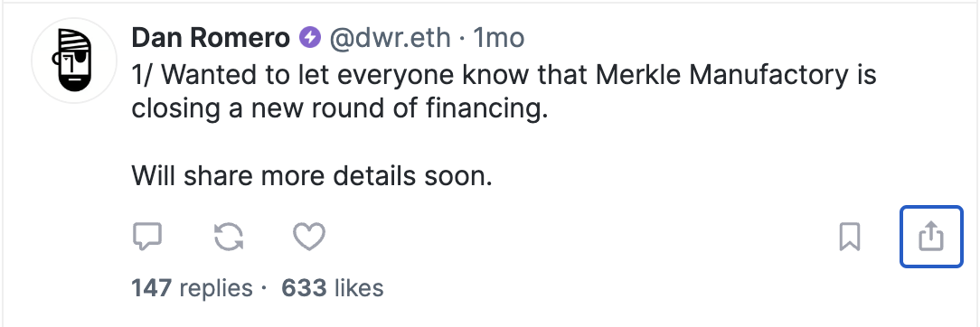View the 147 replies list

click(x=192, y=287)
